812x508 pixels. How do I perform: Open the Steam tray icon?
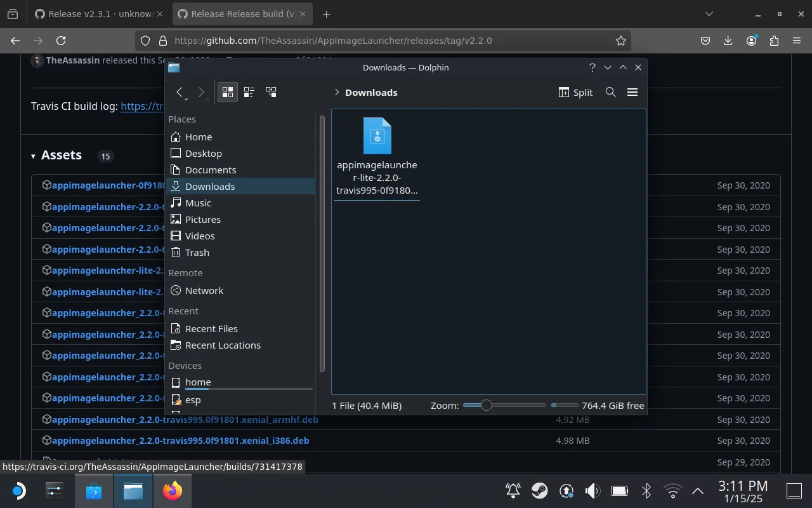(540, 490)
